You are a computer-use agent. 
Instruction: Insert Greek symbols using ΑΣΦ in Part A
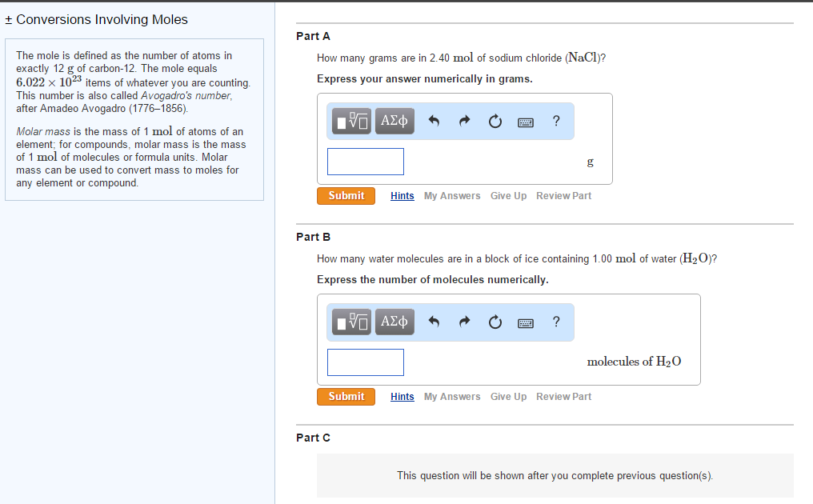coord(394,121)
